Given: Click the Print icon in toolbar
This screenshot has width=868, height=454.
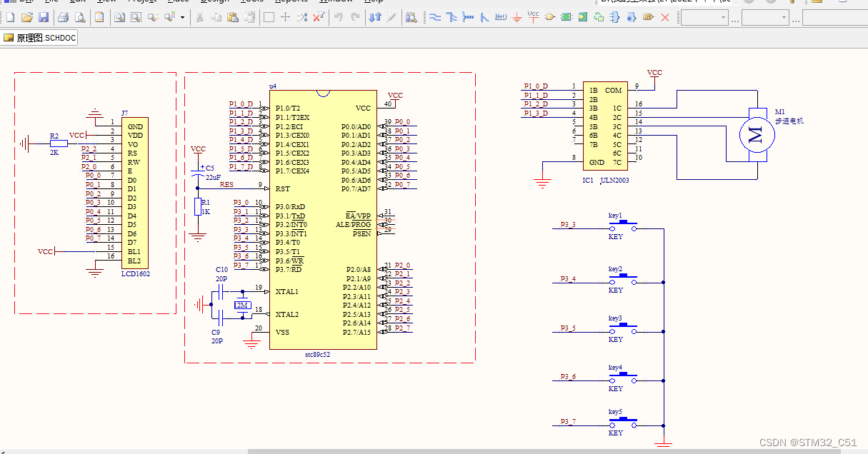Looking at the screenshot, I should [x=63, y=17].
